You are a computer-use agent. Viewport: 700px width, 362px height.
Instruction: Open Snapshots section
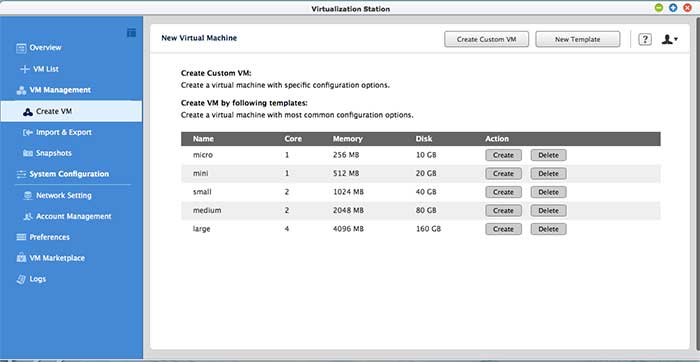tap(54, 153)
